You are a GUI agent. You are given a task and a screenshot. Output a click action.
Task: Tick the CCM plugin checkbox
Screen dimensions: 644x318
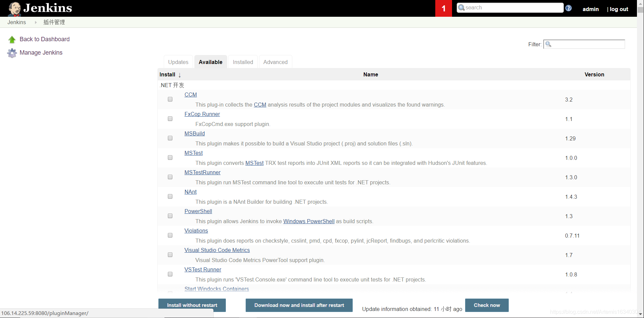tap(170, 99)
